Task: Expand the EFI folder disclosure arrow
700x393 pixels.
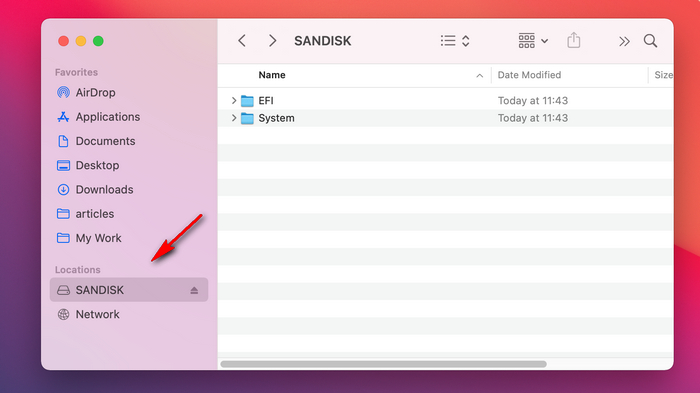Action: point(233,100)
